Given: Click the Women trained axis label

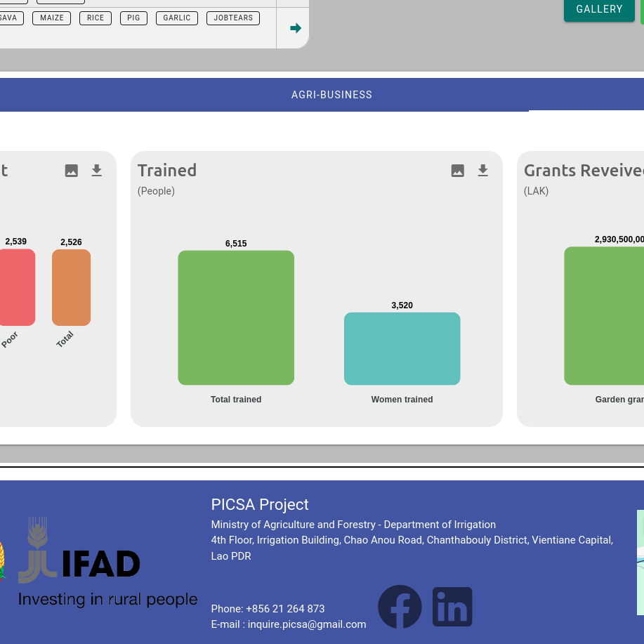Looking at the screenshot, I should (x=402, y=400).
